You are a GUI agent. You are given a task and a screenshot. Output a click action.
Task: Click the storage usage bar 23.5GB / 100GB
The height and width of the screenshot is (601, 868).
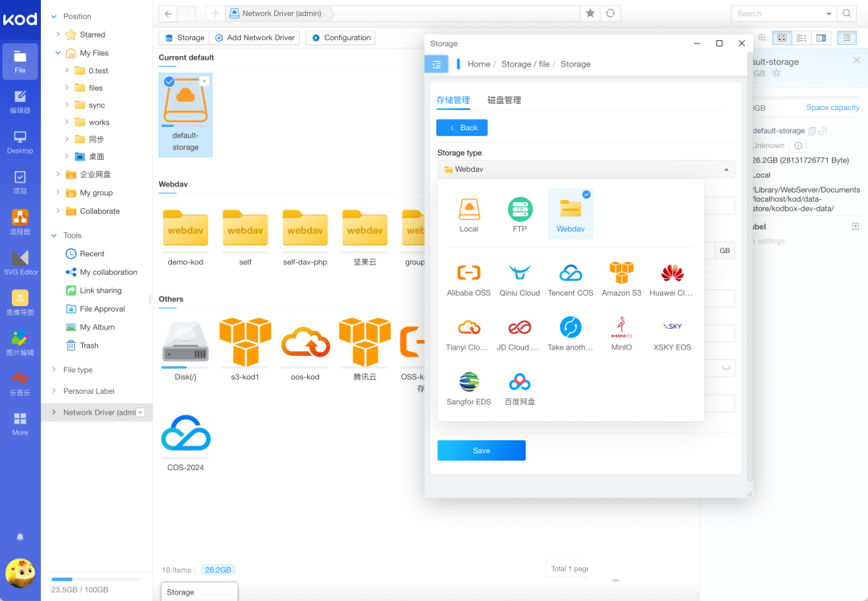(96, 579)
